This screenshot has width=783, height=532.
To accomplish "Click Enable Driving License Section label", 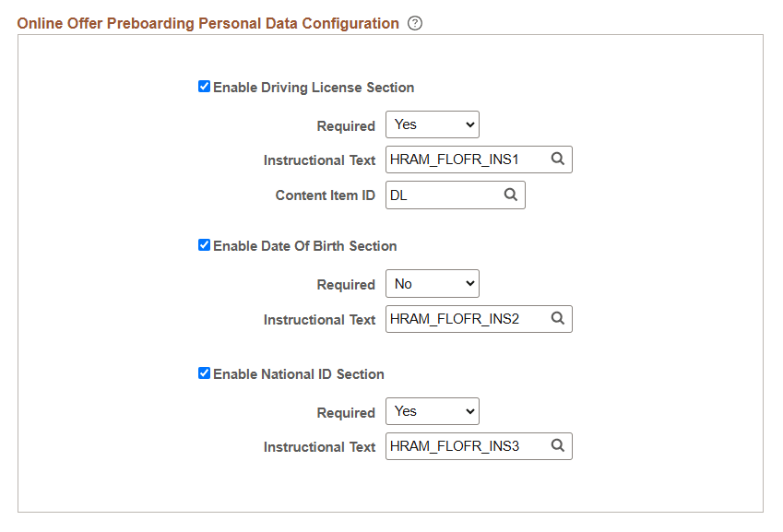I will point(314,88).
